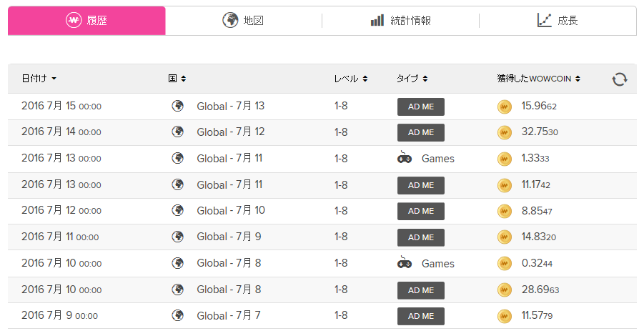Refresh the history table with the reload icon
Image resolution: width=644 pixels, height=336 pixels.
tap(620, 79)
